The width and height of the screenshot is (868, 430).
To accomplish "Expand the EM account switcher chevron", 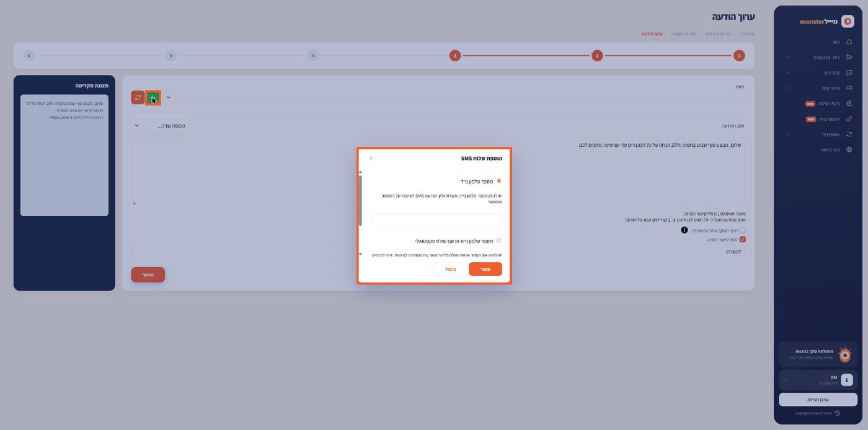I will tap(786, 380).
